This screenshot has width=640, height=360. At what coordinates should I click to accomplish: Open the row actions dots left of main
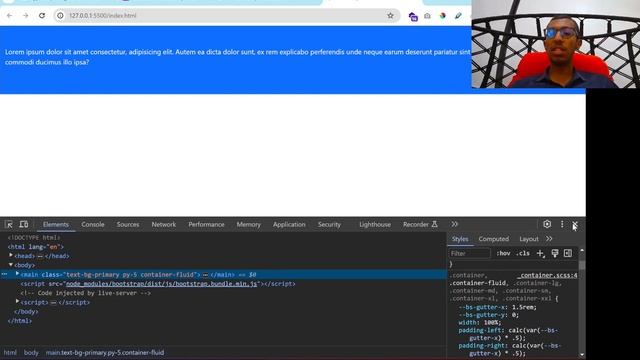click(x=4, y=274)
